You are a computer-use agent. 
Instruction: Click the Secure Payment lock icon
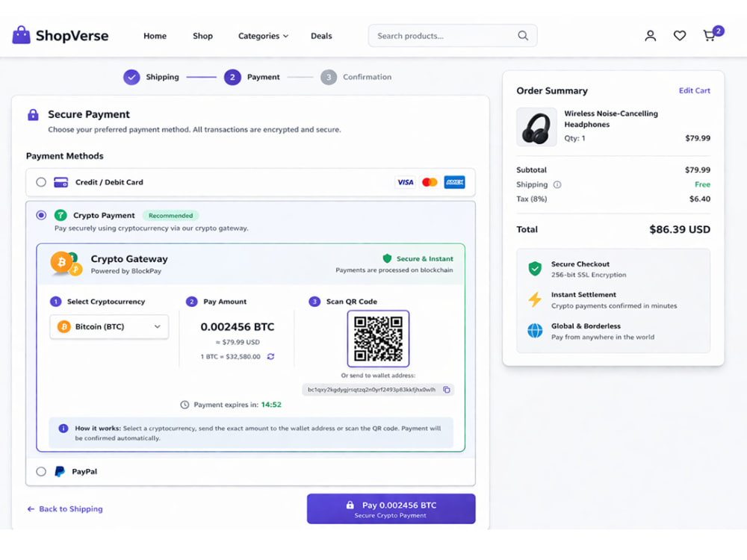pyautogui.click(x=33, y=115)
